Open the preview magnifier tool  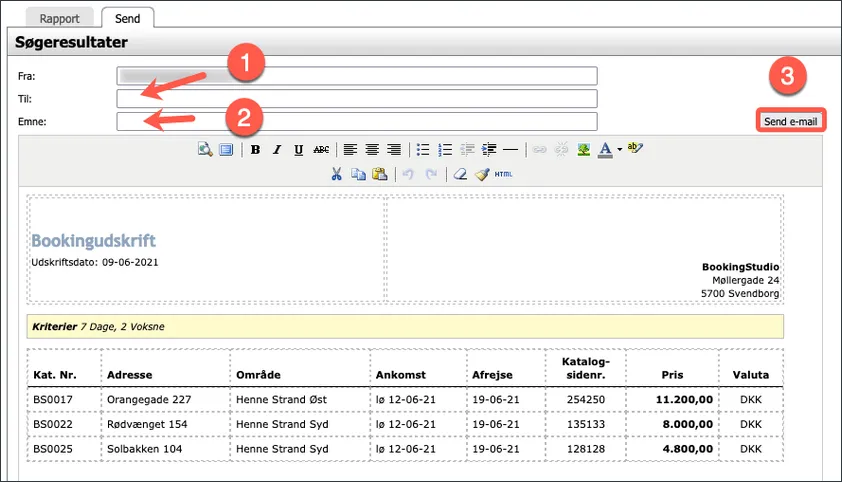(204, 150)
